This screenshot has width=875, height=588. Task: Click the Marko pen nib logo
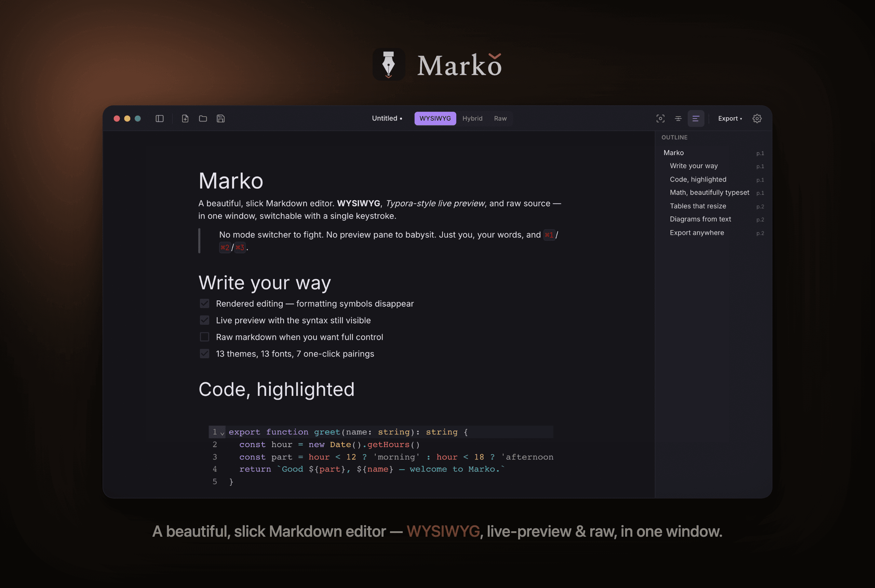389,64
